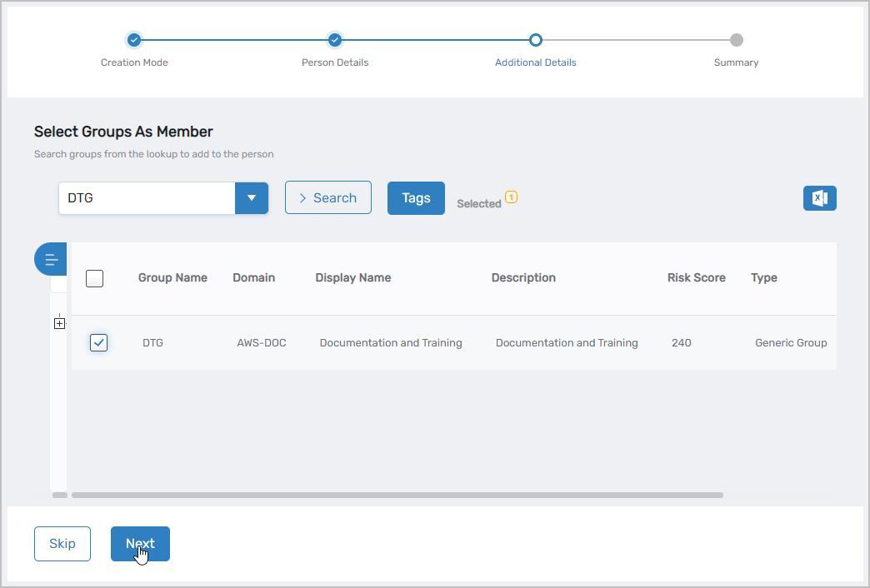The width and height of the screenshot is (870, 588).
Task: Open the side panel list icon
Action: [x=50, y=258]
